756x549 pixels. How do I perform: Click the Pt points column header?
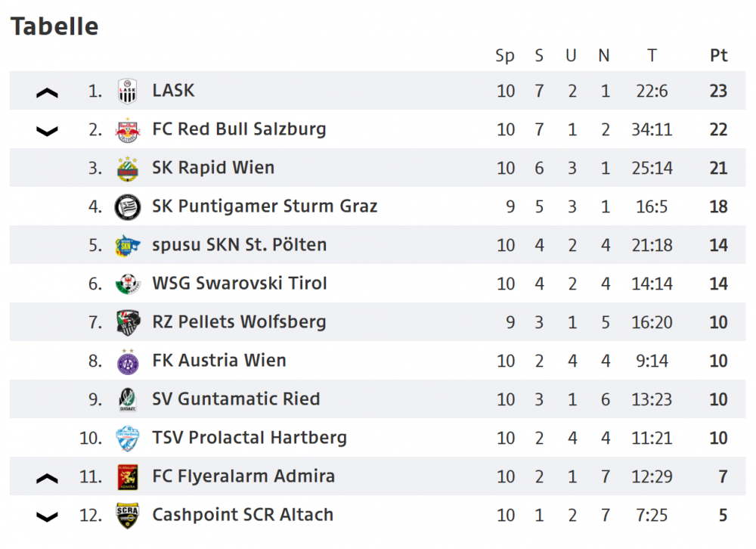[x=718, y=55]
